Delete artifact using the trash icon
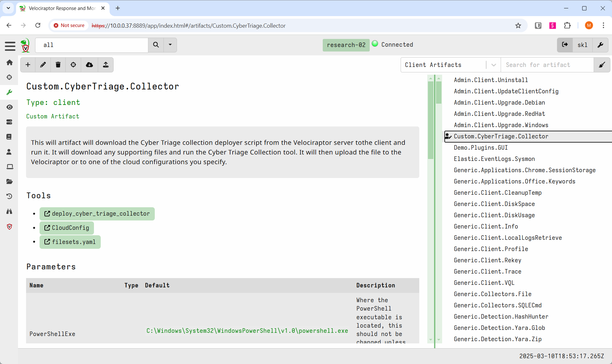Viewport: 612px width, 364px height. pyautogui.click(x=58, y=65)
